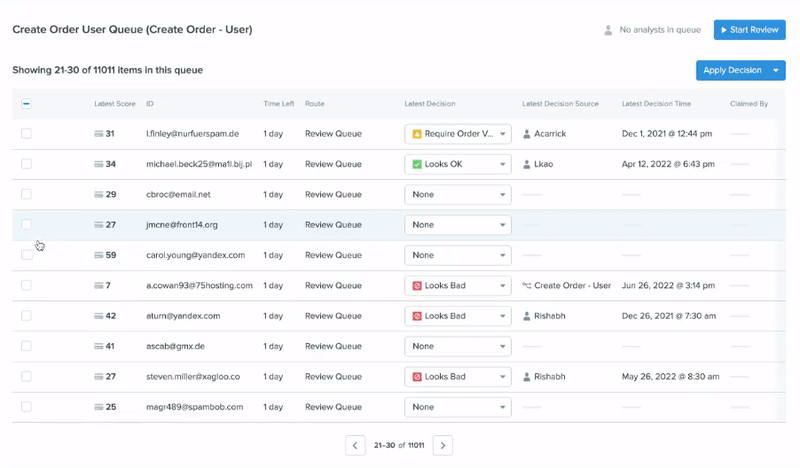
Task: Check the box for michael.beck25@ma1l.bij.pl
Action: 27,164
